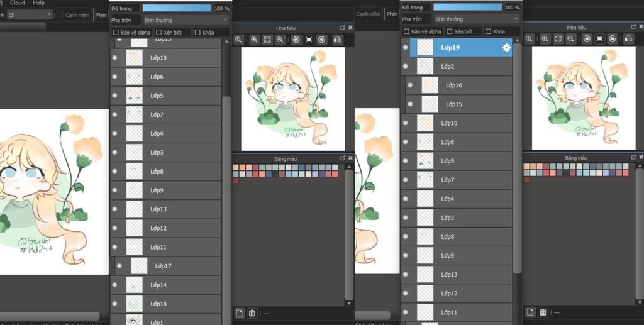Rotate canvas counterclockwise in left navigator
Screen dimensions: 644x325
tap(296, 40)
